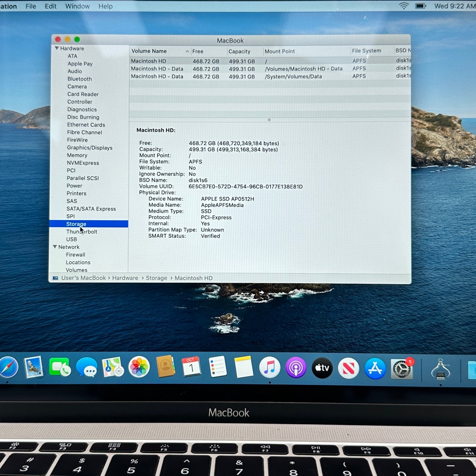Screen dimensions: 476x476
Task: Collapse the Hardware section triangle
Action: [57, 48]
